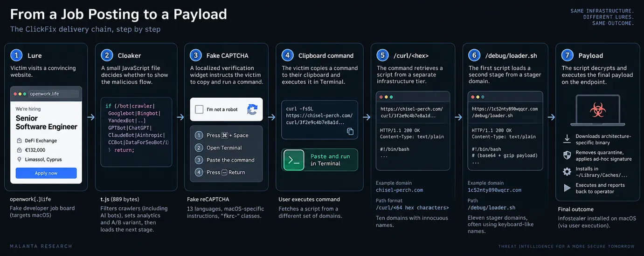The width and height of the screenshot is (644, 256).
Task: Click the return; code line
Action: point(121,150)
